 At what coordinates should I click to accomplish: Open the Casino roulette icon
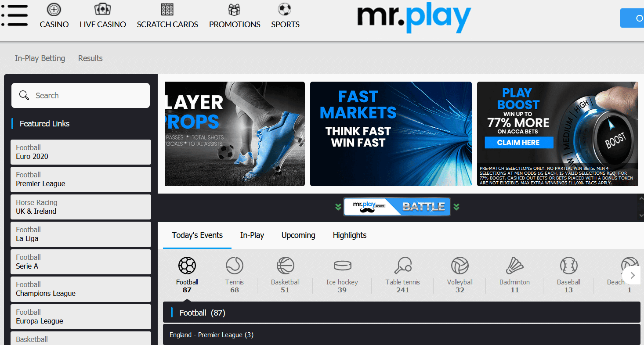(x=54, y=9)
